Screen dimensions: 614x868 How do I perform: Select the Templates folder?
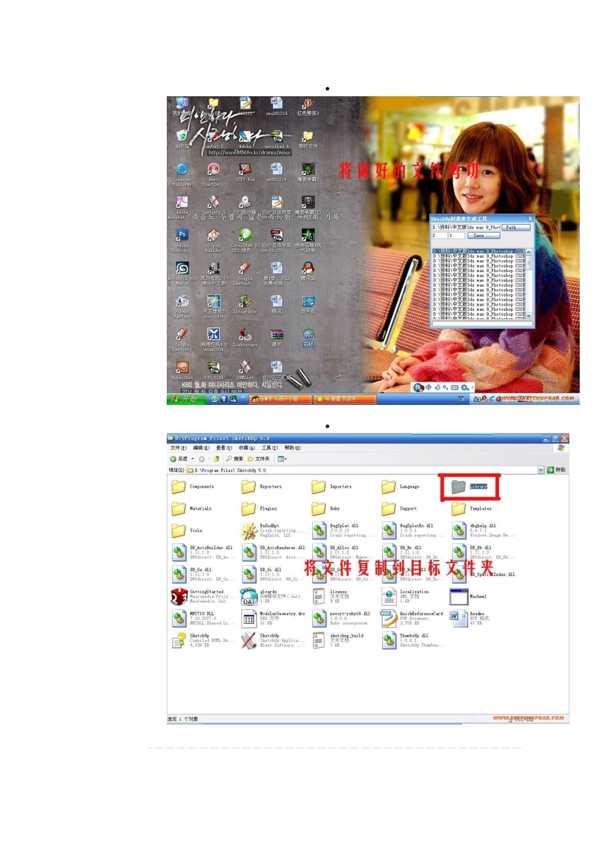pyautogui.click(x=472, y=509)
